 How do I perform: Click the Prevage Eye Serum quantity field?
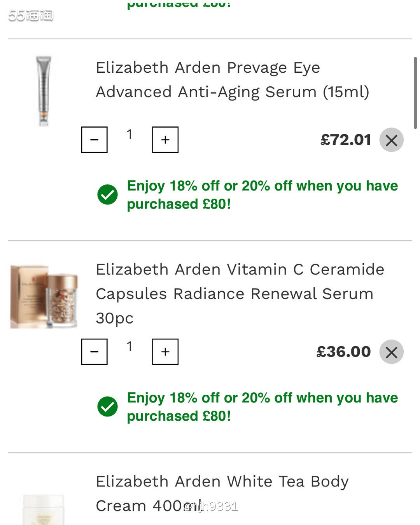tap(129, 135)
